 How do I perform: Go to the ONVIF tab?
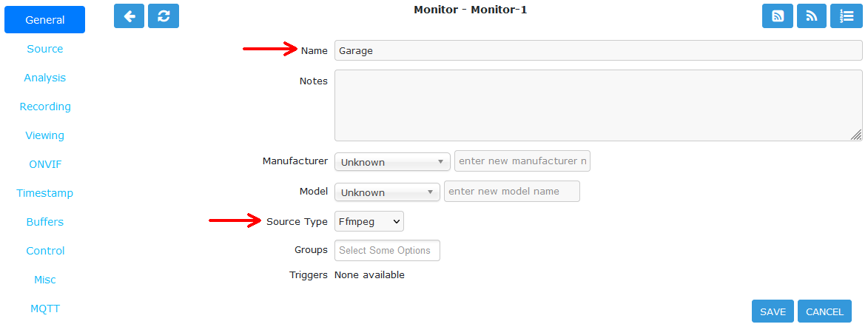pos(45,164)
